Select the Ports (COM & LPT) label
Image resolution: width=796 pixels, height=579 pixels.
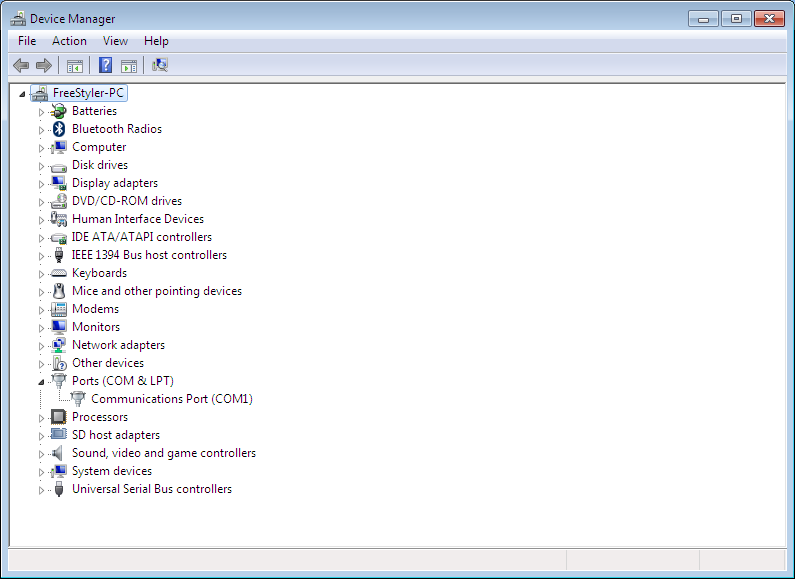pos(123,381)
